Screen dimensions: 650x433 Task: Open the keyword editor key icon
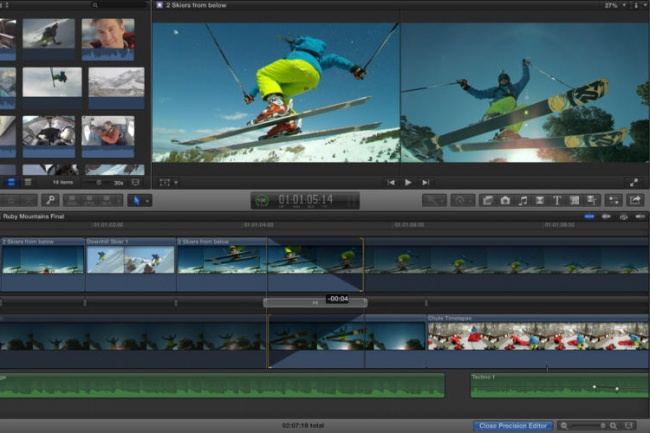(51, 201)
